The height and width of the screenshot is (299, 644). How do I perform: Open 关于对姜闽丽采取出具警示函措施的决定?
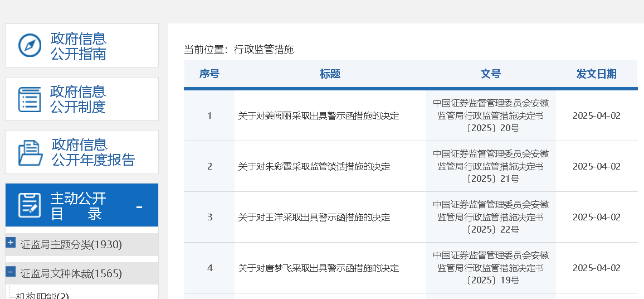point(318,116)
